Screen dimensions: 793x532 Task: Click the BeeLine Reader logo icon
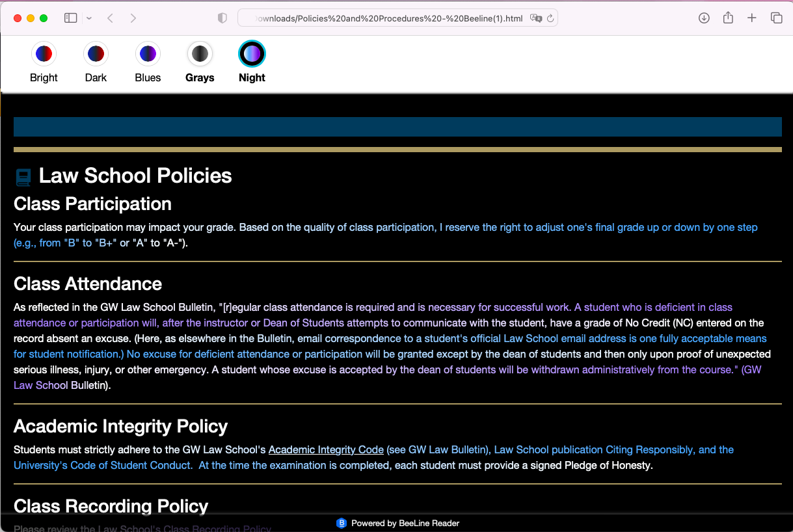pos(342,523)
